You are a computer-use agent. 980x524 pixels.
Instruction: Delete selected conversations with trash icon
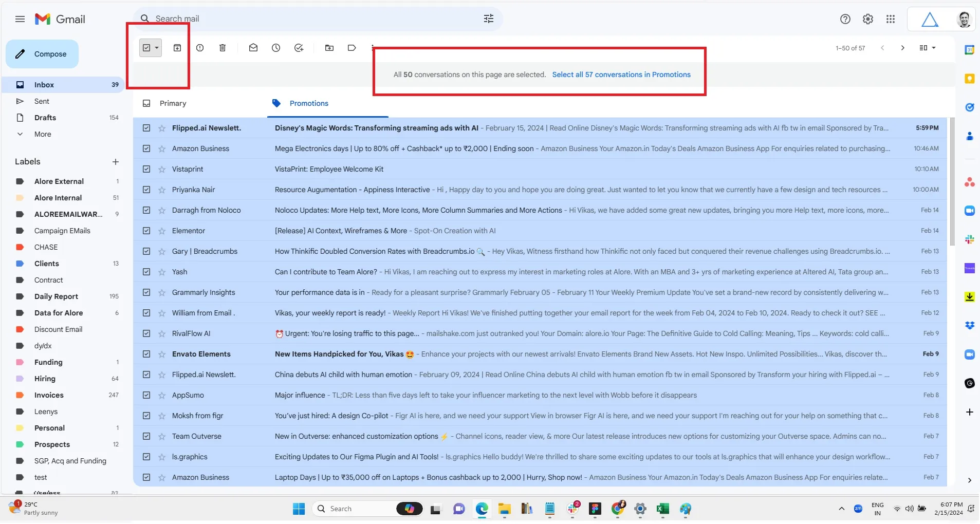223,48
